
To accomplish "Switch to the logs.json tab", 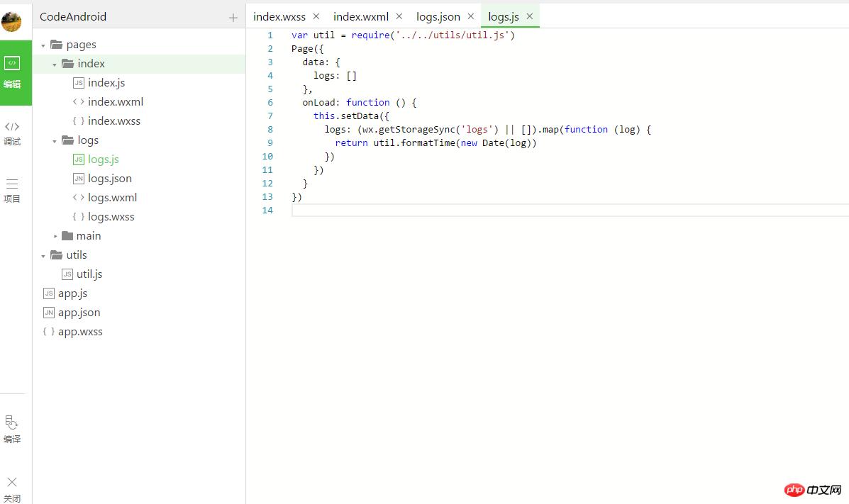I will pyautogui.click(x=438, y=16).
